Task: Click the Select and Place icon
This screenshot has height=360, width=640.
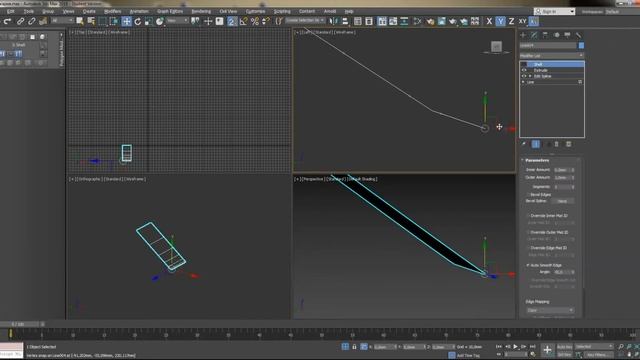Action: tap(160, 21)
